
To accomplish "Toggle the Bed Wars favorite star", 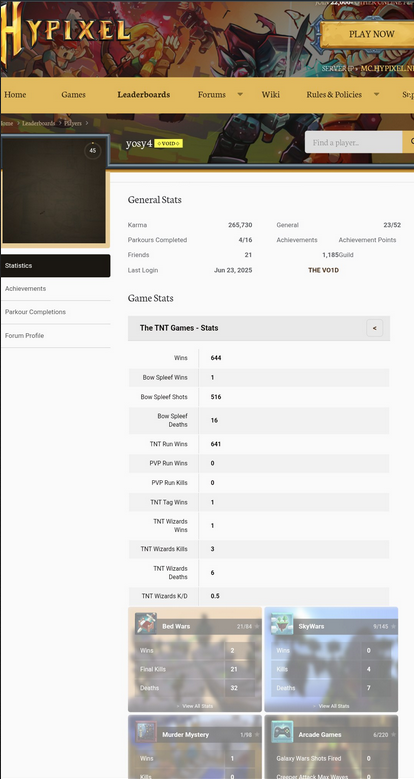I will (257, 626).
